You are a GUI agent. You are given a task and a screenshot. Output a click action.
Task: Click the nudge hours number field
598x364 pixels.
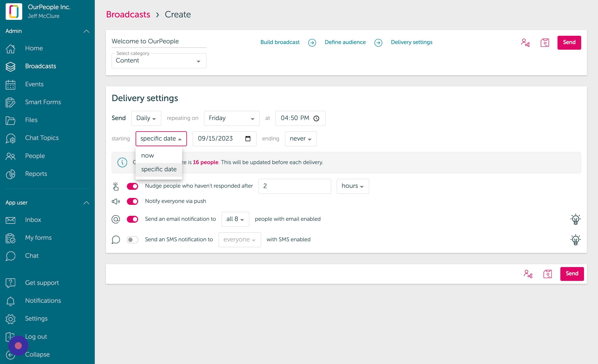click(295, 186)
